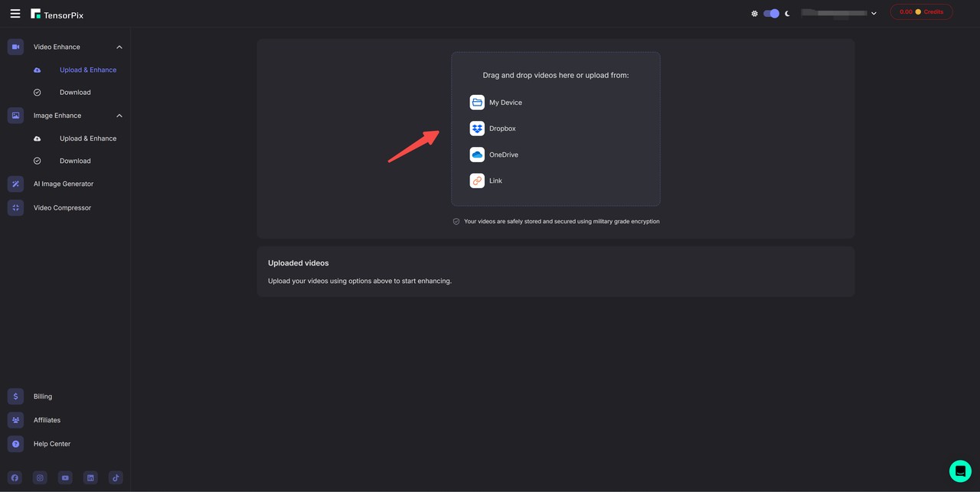Open Download under Image Enhance
This screenshot has height=492, width=980.
(75, 161)
